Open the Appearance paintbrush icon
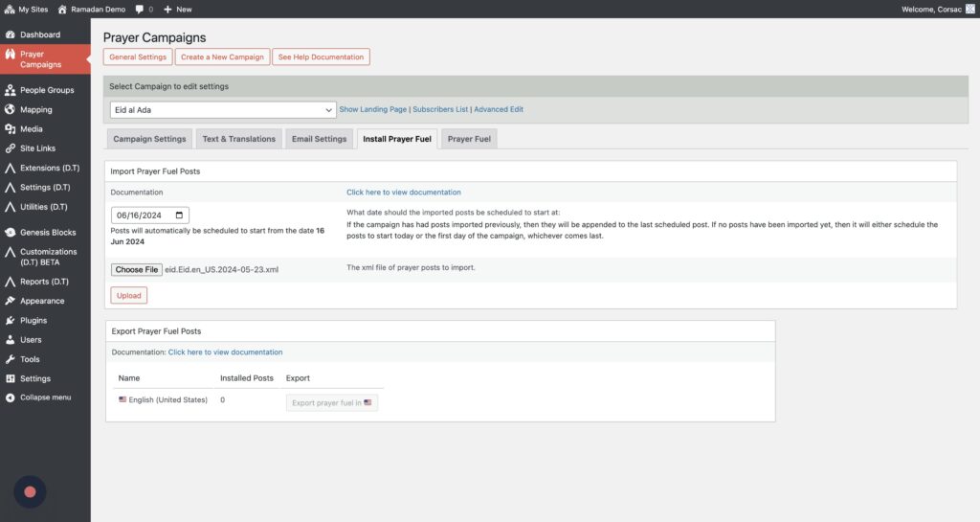The image size is (980, 522). click(10, 301)
